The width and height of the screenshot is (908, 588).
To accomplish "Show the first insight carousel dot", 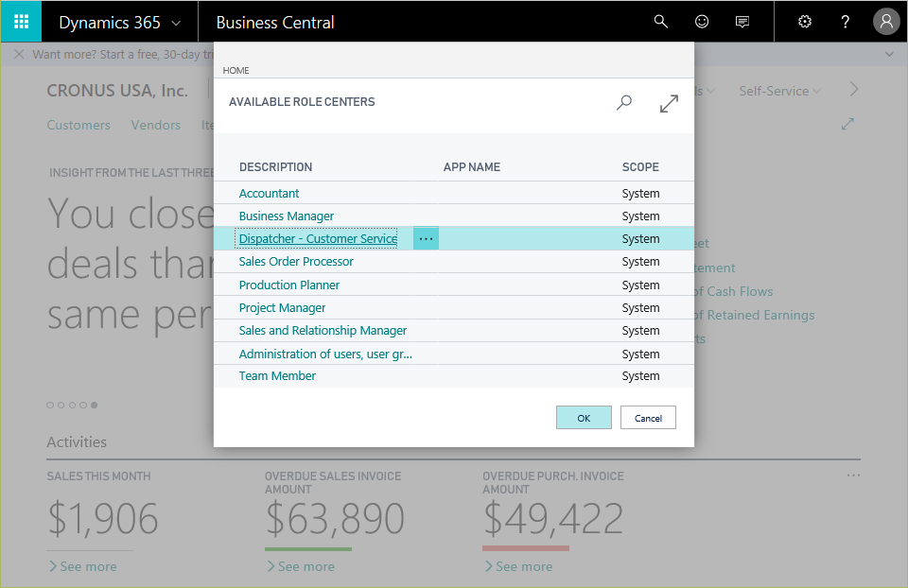I will [x=50, y=406].
